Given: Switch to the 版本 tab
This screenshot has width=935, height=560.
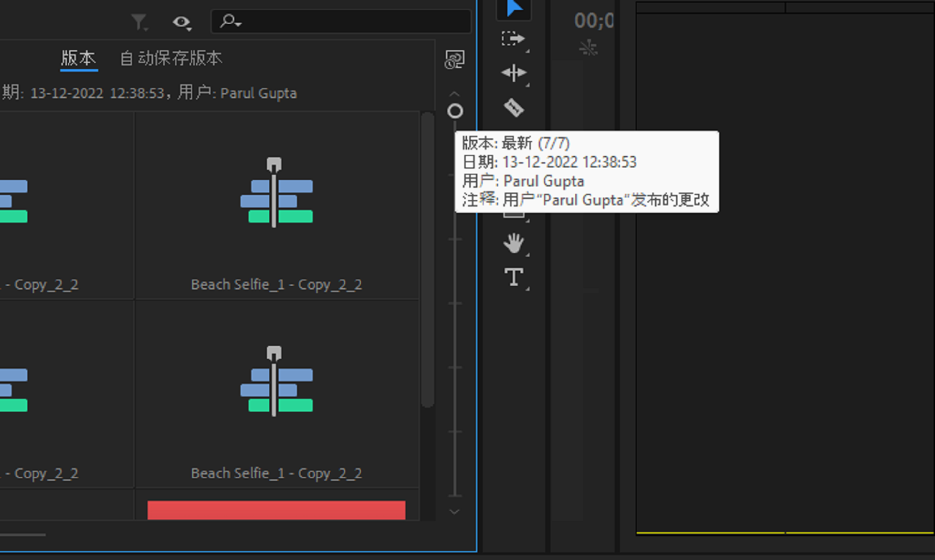Looking at the screenshot, I should [x=79, y=59].
